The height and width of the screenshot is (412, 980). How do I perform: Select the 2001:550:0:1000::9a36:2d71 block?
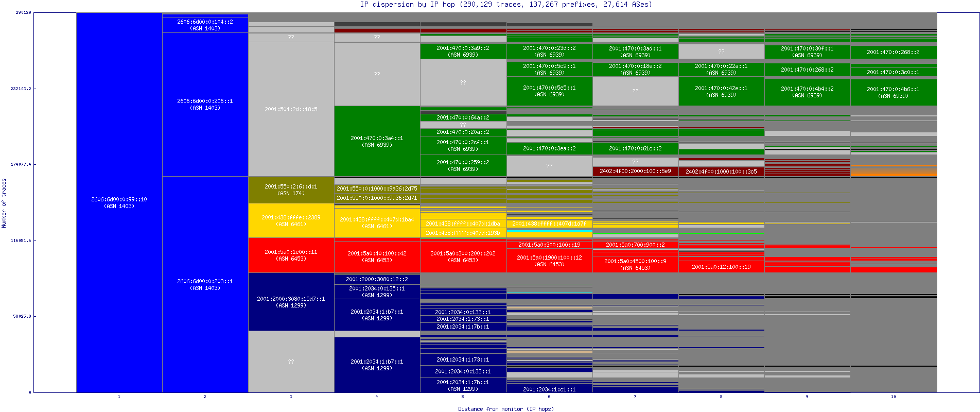click(x=377, y=198)
